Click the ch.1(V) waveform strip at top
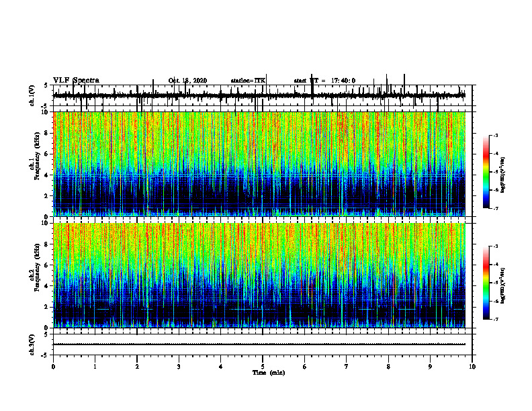The width and height of the screenshot is (532, 411). (x=263, y=95)
